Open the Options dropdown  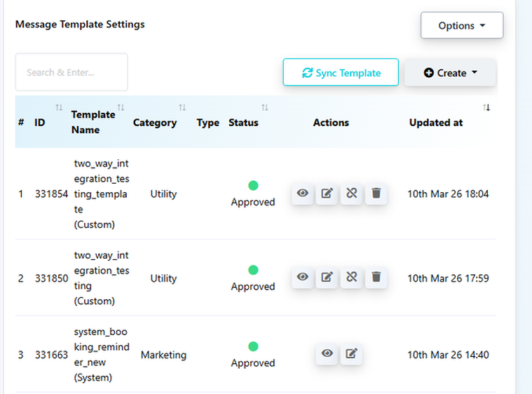461,26
